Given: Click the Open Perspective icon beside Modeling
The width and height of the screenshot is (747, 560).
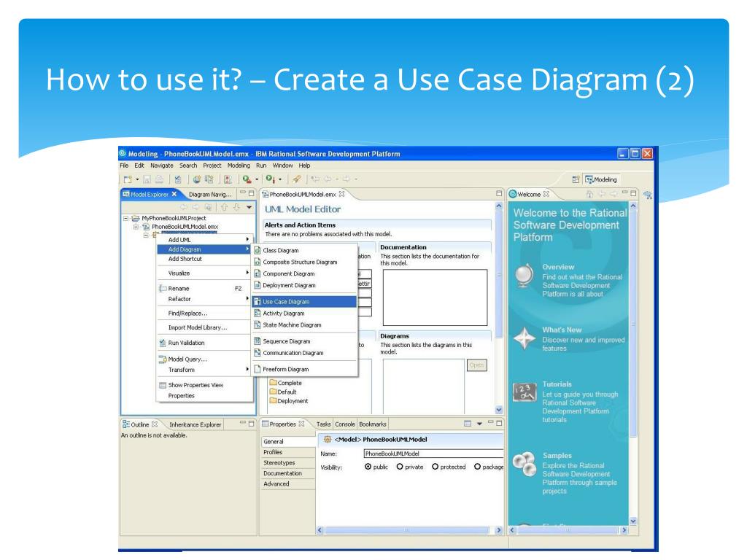Looking at the screenshot, I should (576, 179).
